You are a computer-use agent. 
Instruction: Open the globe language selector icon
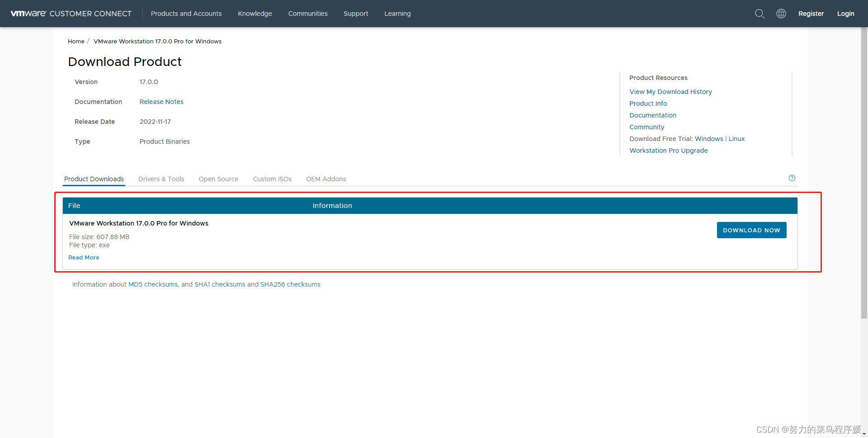point(781,14)
